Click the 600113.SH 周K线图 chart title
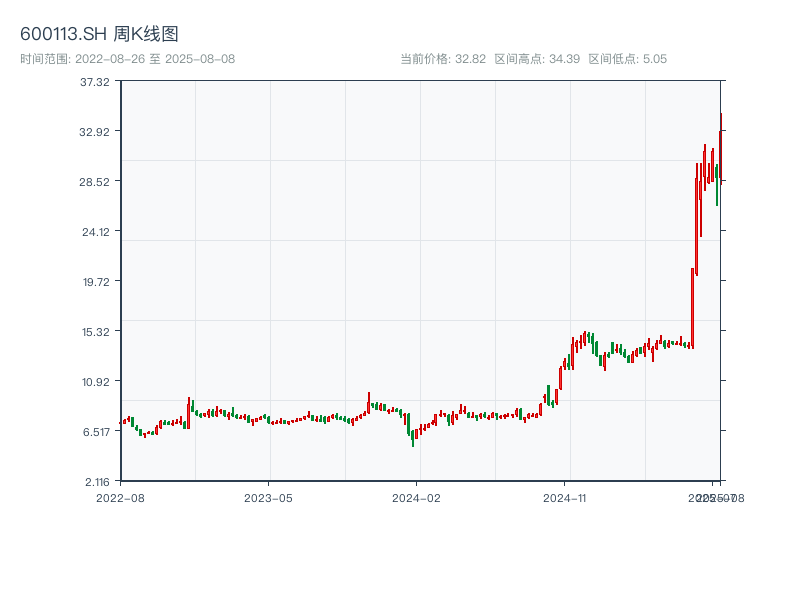The height and width of the screenshot is (600, 800). [99, 35]
